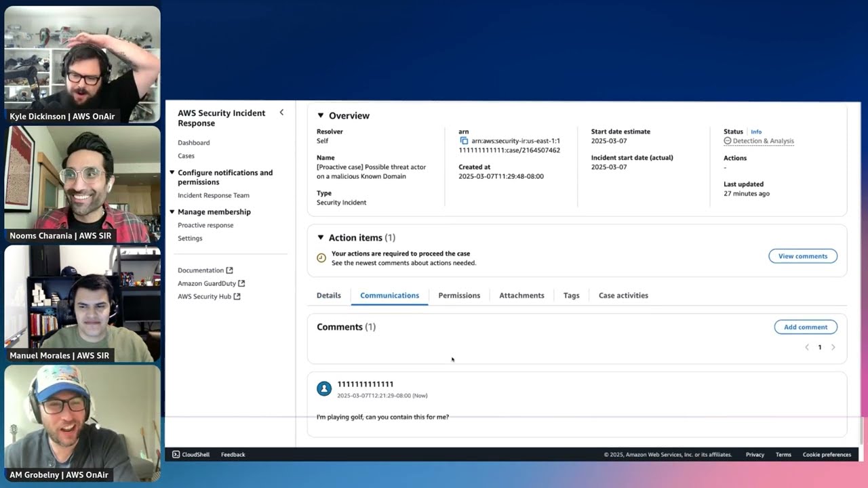The height and width of the screenshot is (488, 868).
Task: Open Incident Response Team settings
Action: coord(214,195)
